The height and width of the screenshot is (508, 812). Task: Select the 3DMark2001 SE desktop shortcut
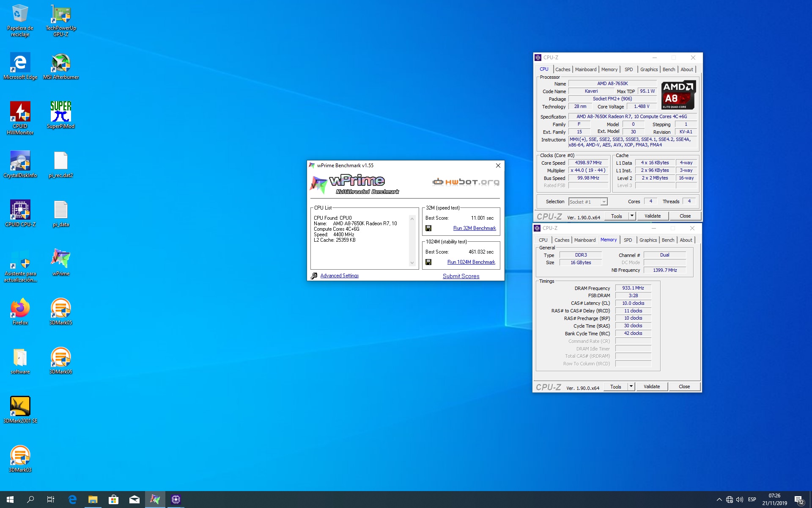coord(20,410)
